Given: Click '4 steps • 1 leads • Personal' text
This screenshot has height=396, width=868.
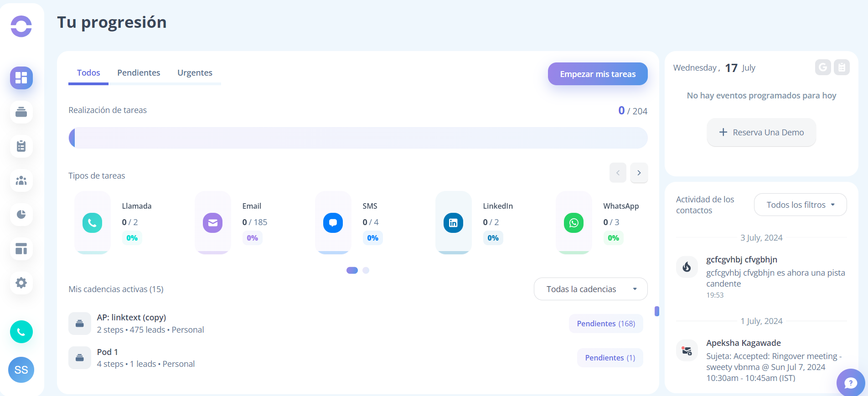Looking at the screenshot, I should (x=146, y=364).
